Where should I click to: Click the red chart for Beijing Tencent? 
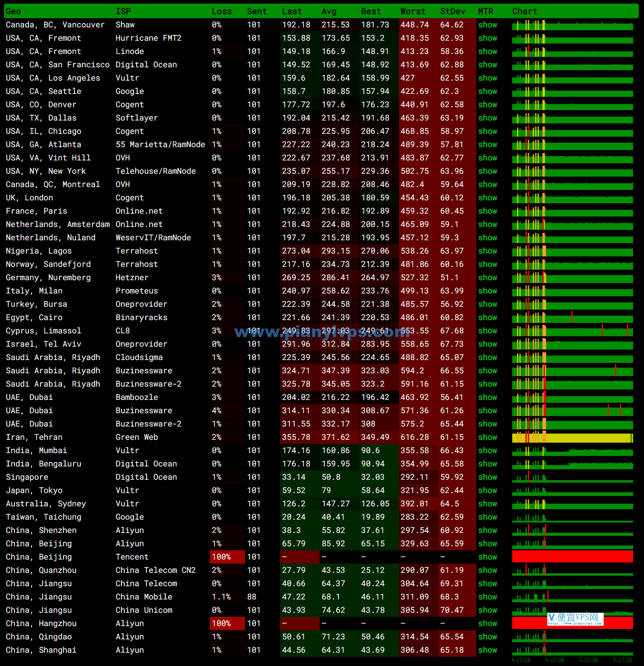coord(572,557)
